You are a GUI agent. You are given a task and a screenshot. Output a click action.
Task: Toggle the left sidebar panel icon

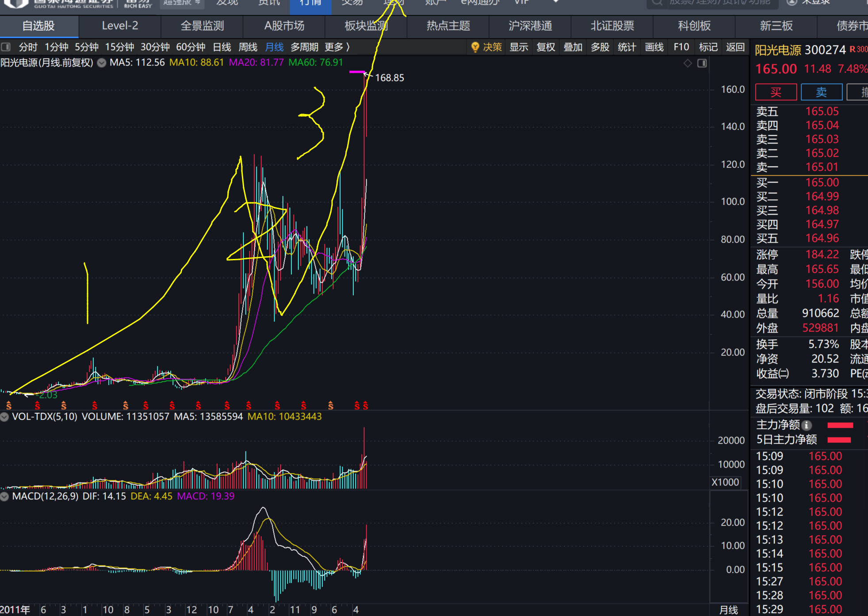(x=6, y=47)
